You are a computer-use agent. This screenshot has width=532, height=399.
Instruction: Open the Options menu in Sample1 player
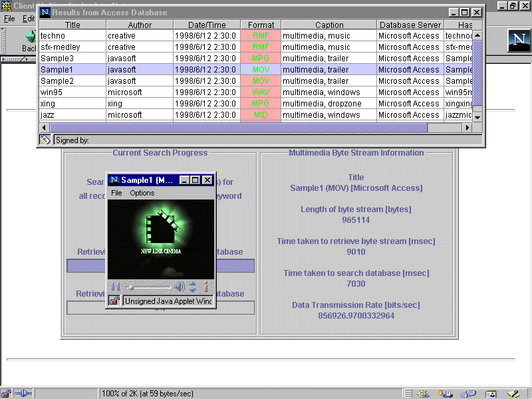tap(142, 193)
